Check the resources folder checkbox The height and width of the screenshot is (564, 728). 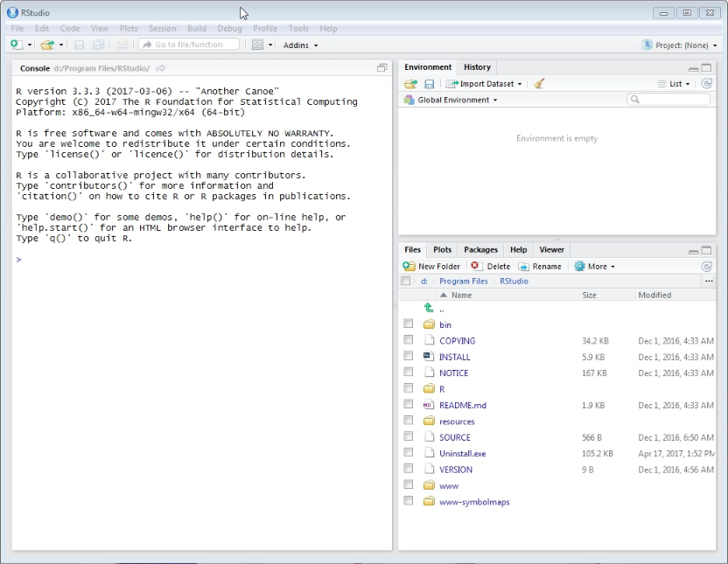click(x=408, y=421)
